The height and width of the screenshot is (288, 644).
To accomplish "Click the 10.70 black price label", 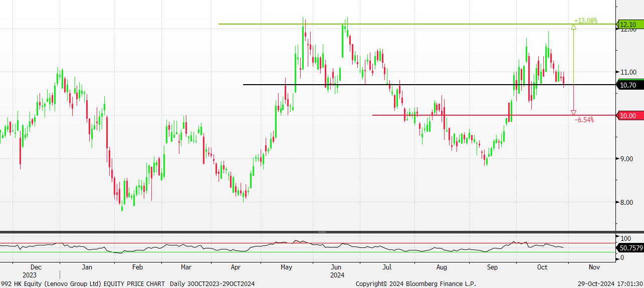I will (629, 86).
